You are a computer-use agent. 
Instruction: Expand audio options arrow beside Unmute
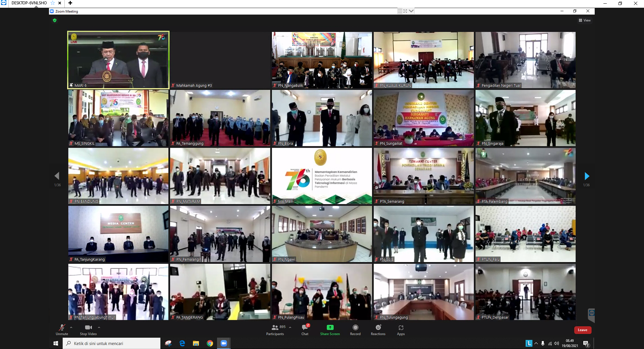[71, 327]
